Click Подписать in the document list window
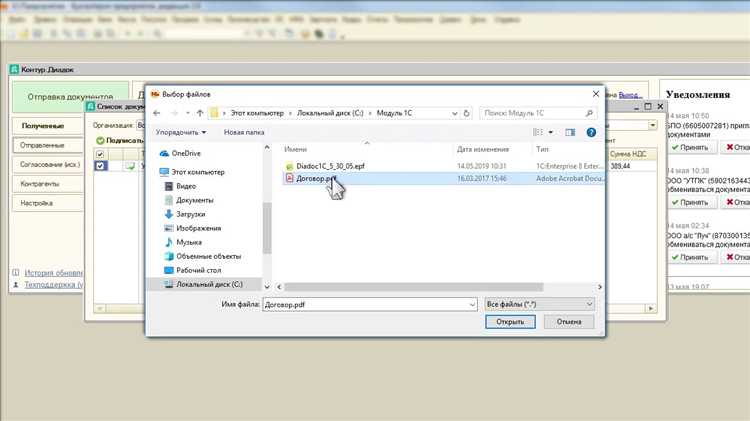The height and width of the screenshot is (421, 750). click(x=120, y=141)
